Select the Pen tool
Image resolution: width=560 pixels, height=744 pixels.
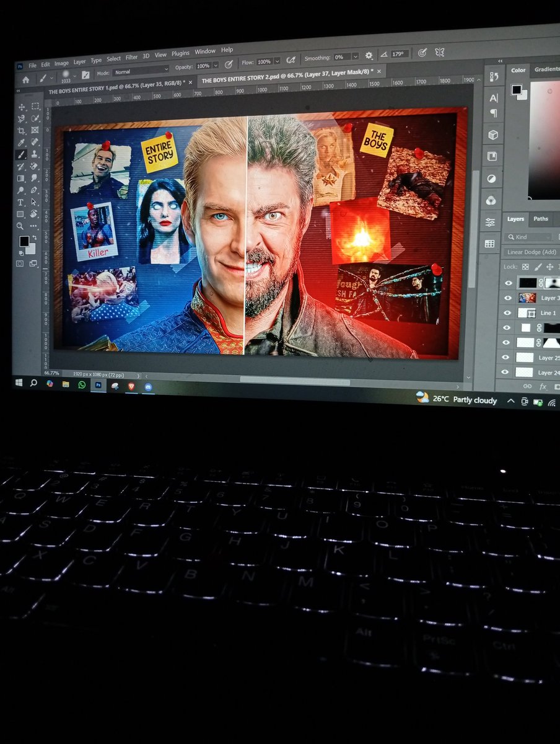pos(35,190)
